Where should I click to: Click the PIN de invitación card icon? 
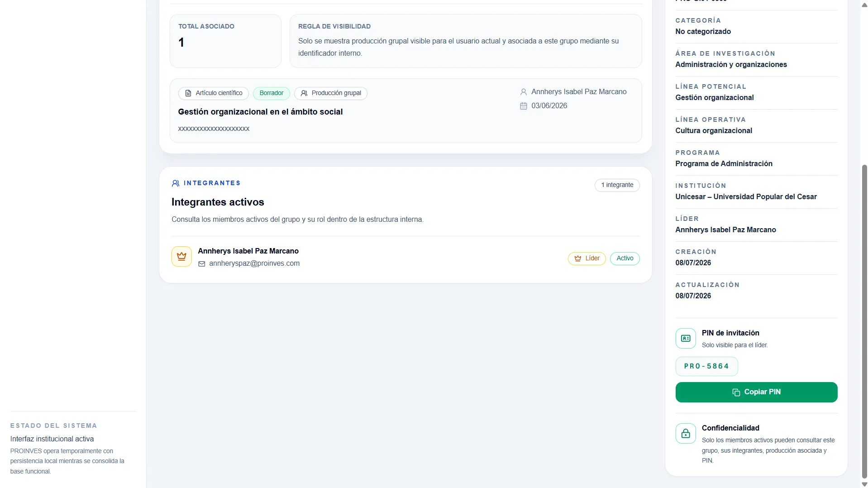pos(686,338)
